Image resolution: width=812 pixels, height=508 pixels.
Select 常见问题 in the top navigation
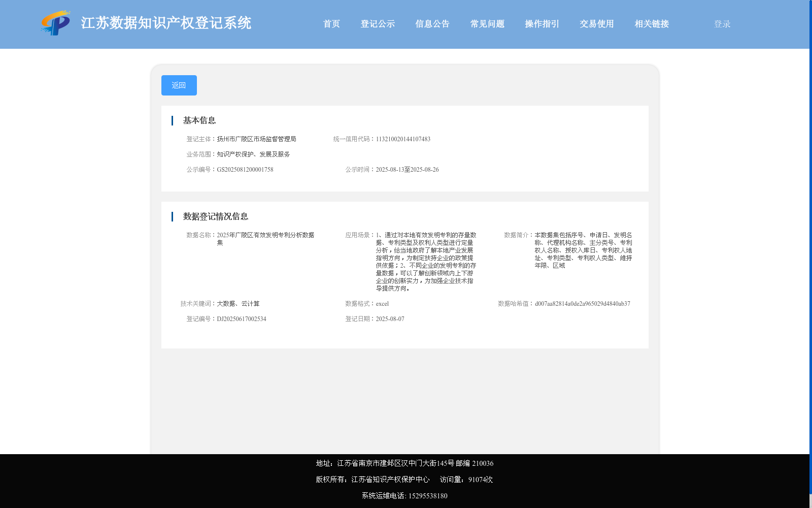pyautogui.click(x=487, y=24)
